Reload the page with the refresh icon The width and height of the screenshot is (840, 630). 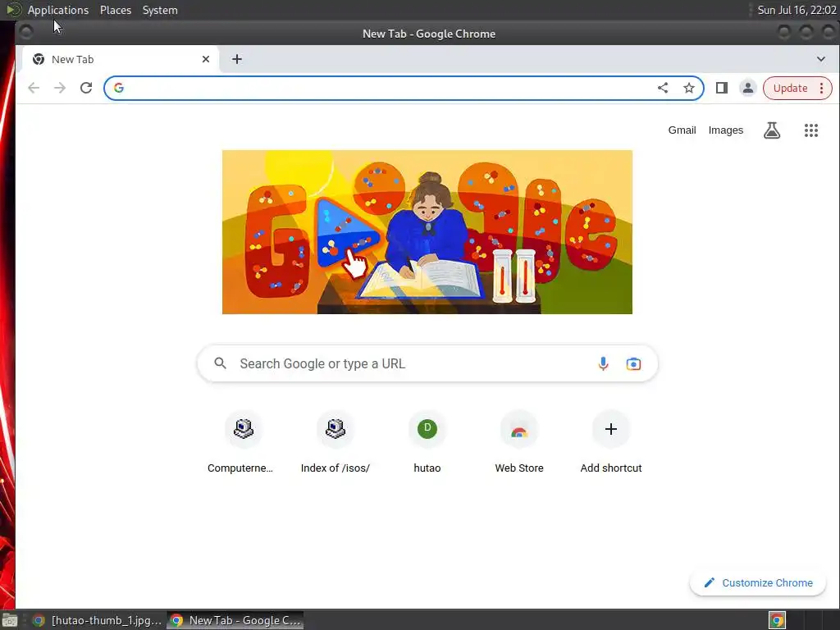86,88
